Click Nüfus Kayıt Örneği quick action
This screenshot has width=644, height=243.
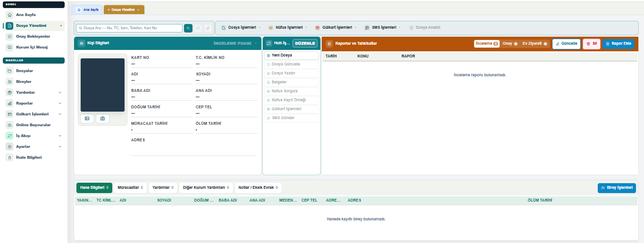coord(291,100)
